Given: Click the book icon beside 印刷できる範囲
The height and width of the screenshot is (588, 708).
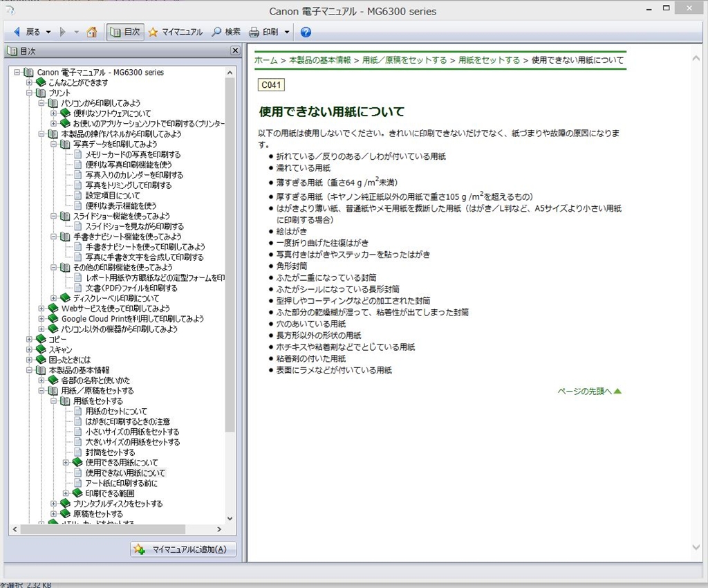Looking at the screenshot, I should [x=77, y=493].
